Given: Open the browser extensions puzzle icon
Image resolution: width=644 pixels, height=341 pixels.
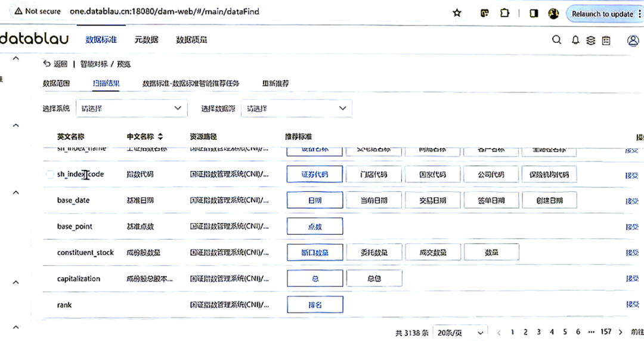Looking at the screenshot, I should tap(505, 13).
